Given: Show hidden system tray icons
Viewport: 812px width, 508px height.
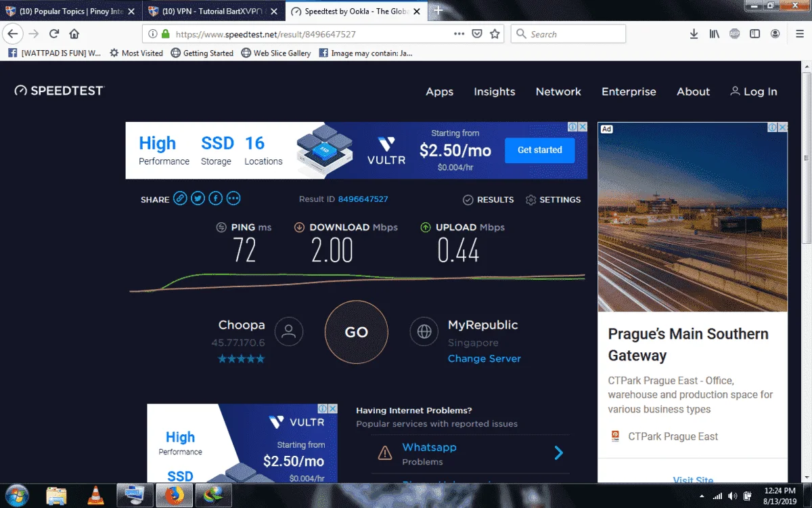Looking at the screenshot, I should pos(701,496).
